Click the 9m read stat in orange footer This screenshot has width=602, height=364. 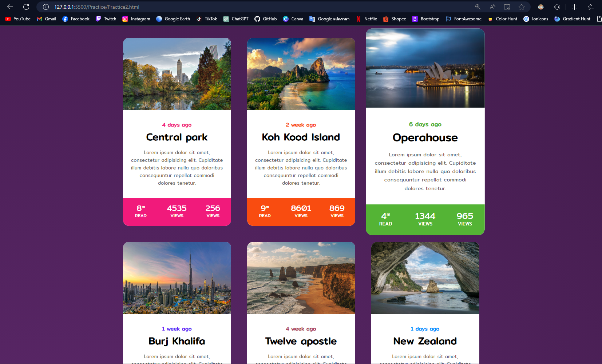(265, 211)
